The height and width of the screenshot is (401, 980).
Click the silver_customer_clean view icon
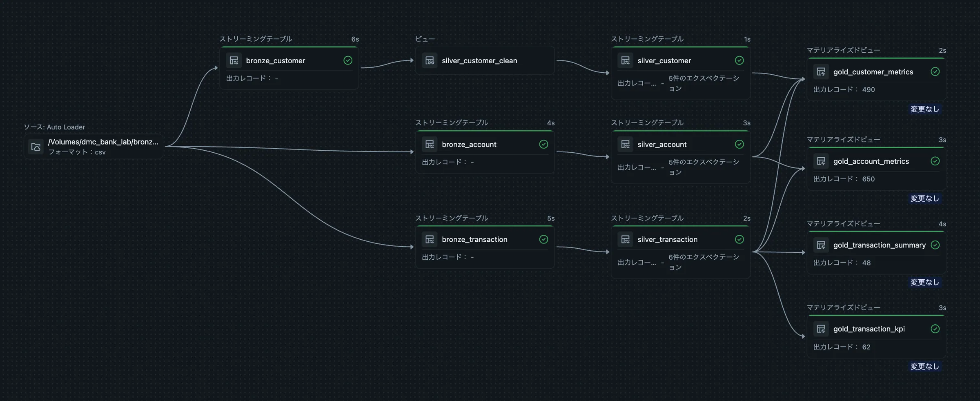(430, 60)
